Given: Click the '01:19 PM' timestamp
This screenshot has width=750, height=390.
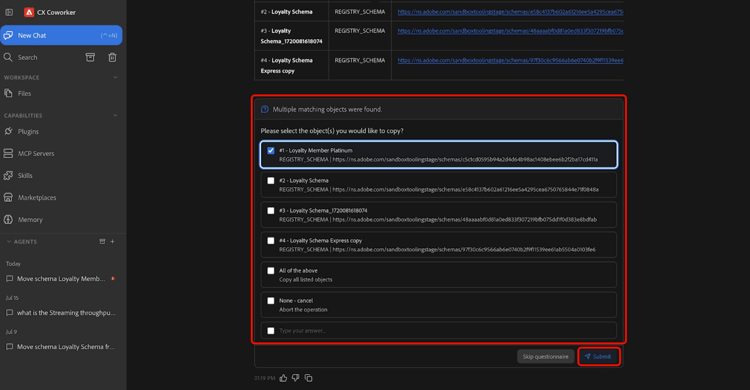Looking at the screenshot, I should (x=265, y=378).
